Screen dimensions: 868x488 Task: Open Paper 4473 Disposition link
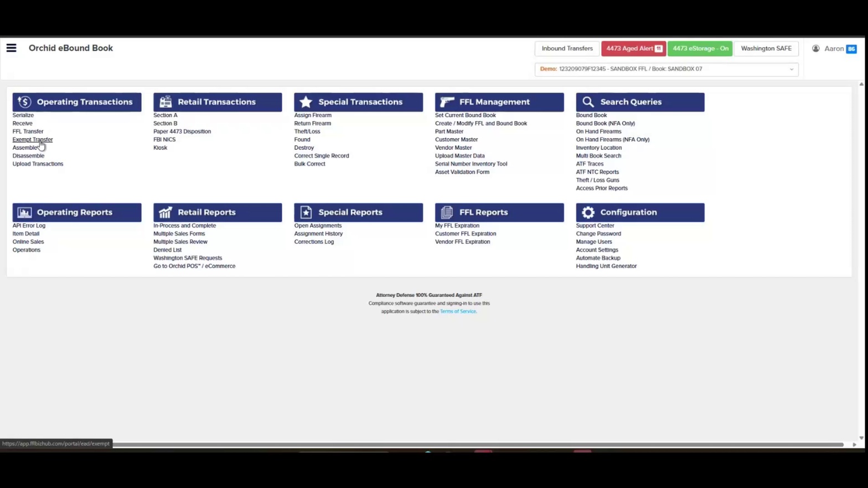(x=182, y=132)
